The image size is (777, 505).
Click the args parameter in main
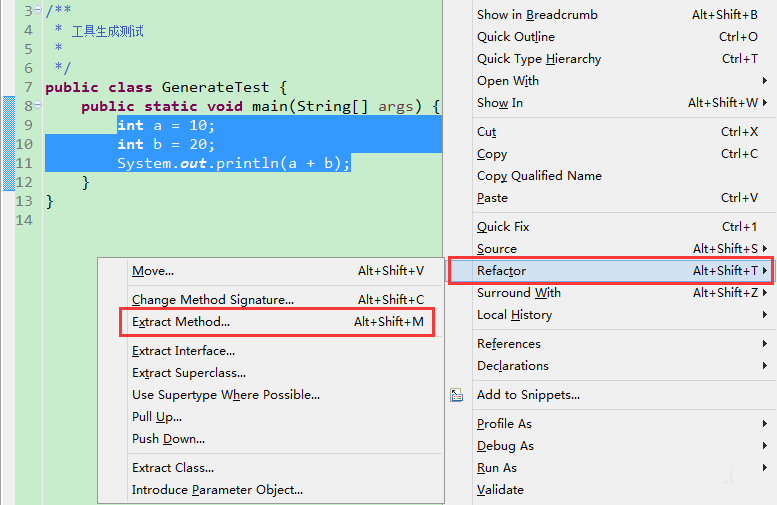tap(396, 107)
